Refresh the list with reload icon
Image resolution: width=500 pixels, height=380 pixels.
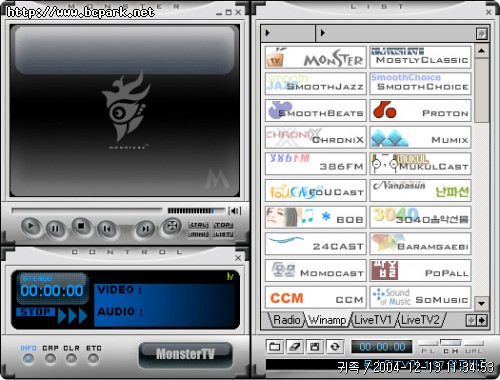335,347
